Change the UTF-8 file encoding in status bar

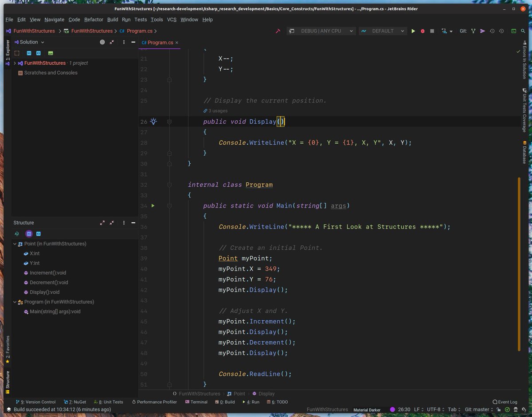tap(436, 409)
